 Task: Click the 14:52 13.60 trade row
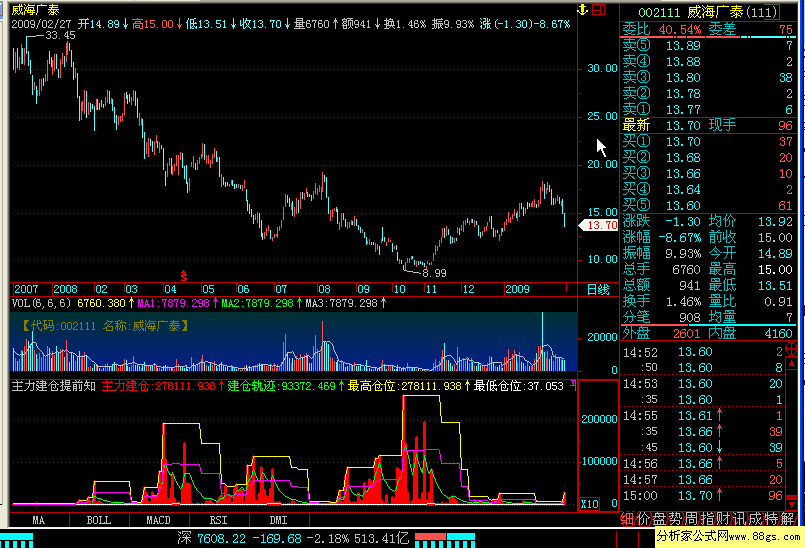(703, 352)
